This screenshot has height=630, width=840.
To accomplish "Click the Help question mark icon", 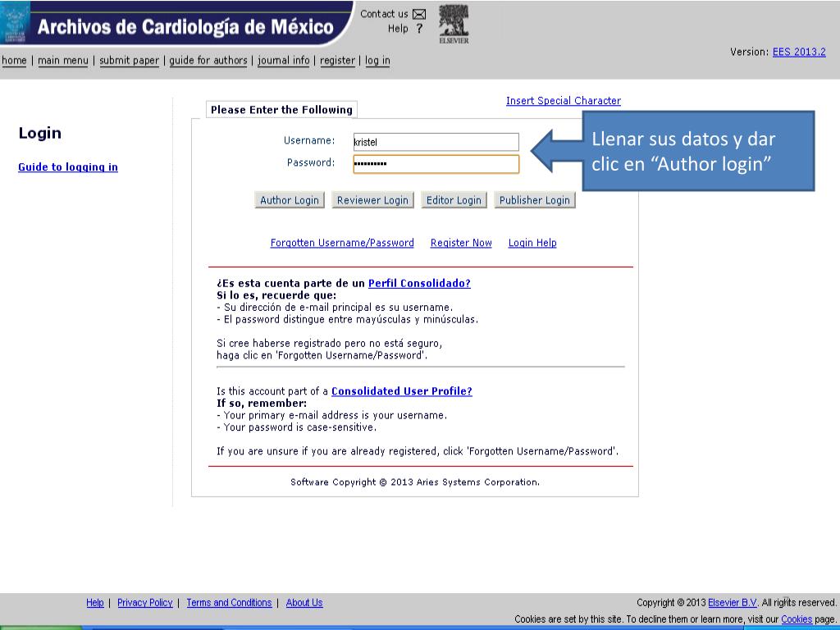I will click(419, 29).
